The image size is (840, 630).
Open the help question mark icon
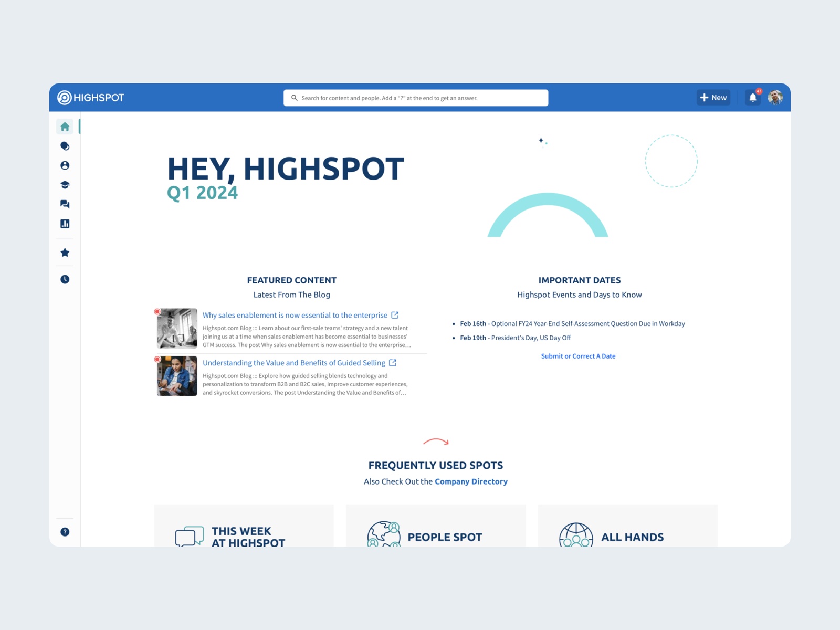[x=65, y=532]
